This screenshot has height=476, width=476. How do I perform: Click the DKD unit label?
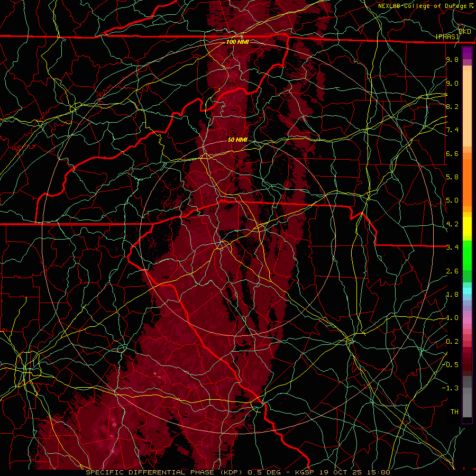(464, 32)
